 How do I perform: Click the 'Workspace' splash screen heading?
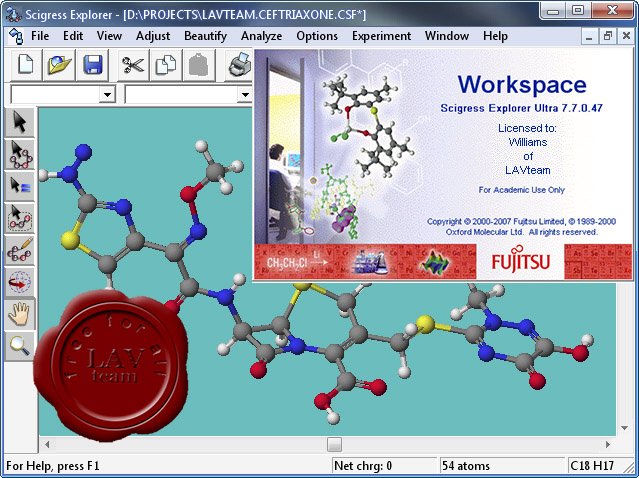click(x=522, y=84)
